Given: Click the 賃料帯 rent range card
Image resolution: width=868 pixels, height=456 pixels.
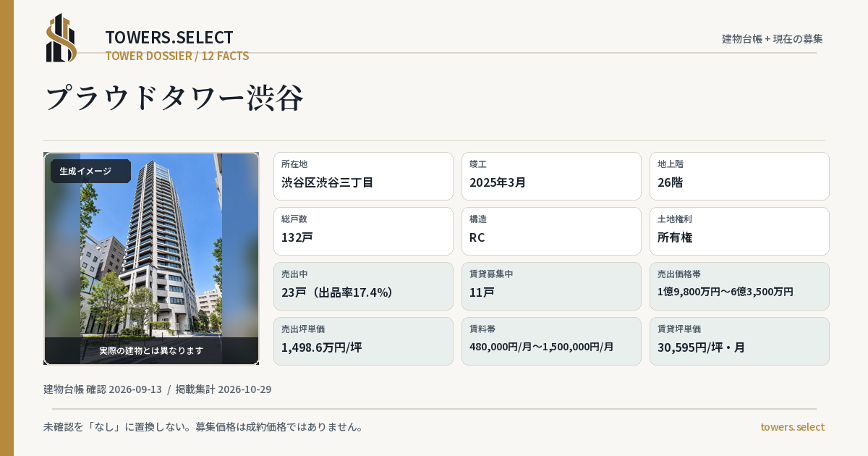Looking at the screenshot, I should [x=551, y=341].
